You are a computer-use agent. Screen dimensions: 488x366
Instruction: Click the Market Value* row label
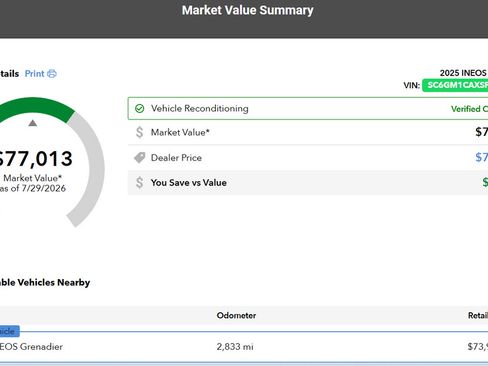(x=180, y=132)
